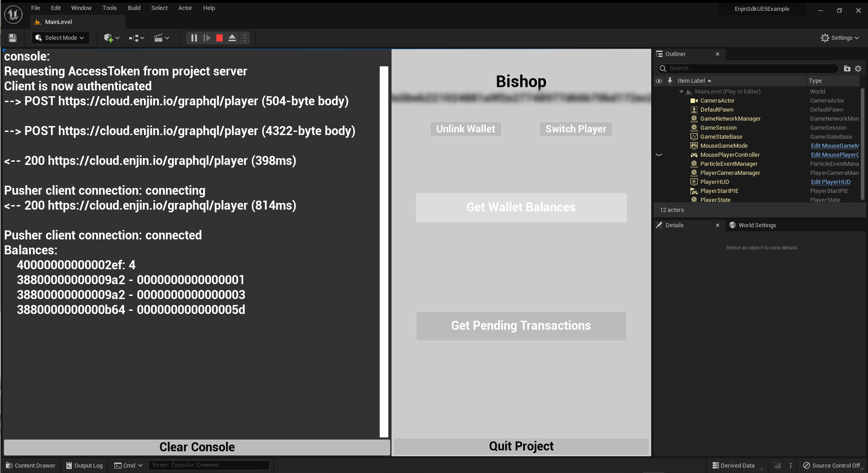Pause the play-in-editor simulation
Viewport: 868px width, 473px height.
click(194, 38)
